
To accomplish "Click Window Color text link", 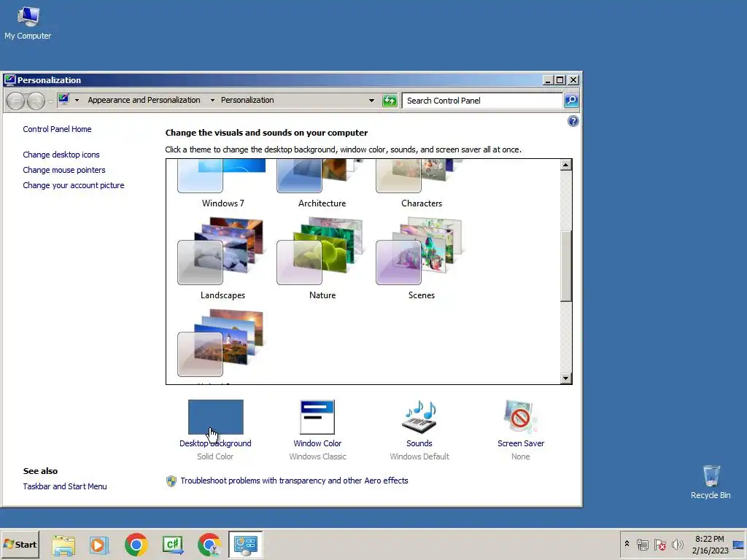I will click(317, 443).
